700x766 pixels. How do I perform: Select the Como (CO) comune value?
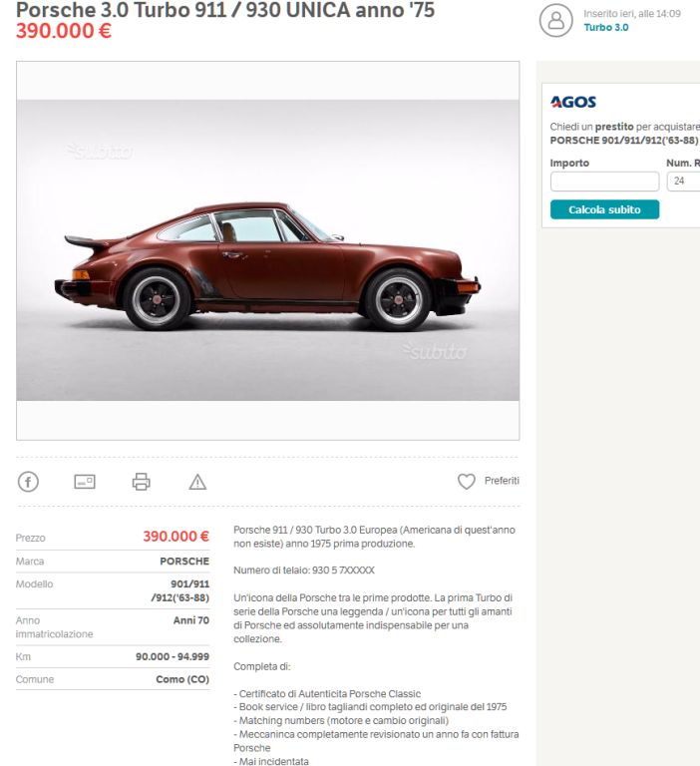182,679
